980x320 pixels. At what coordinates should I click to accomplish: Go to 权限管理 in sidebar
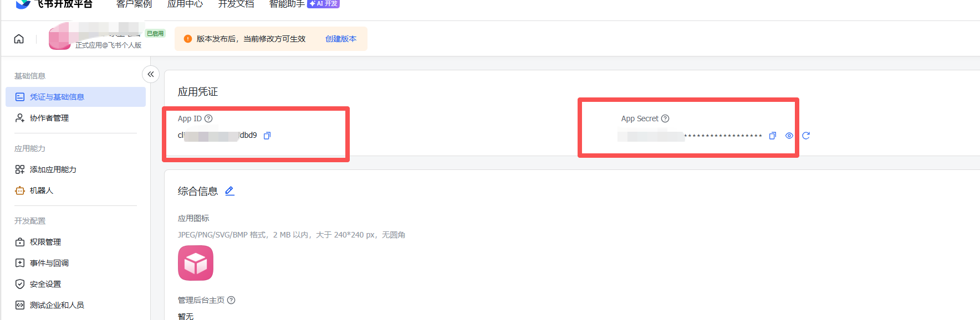pos(45,242)
